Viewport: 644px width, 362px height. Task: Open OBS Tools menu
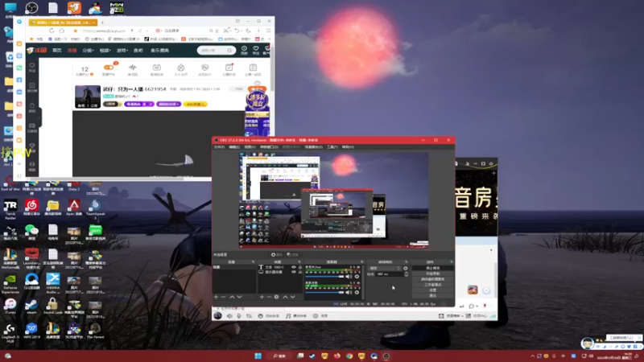[x=332, y=147]
